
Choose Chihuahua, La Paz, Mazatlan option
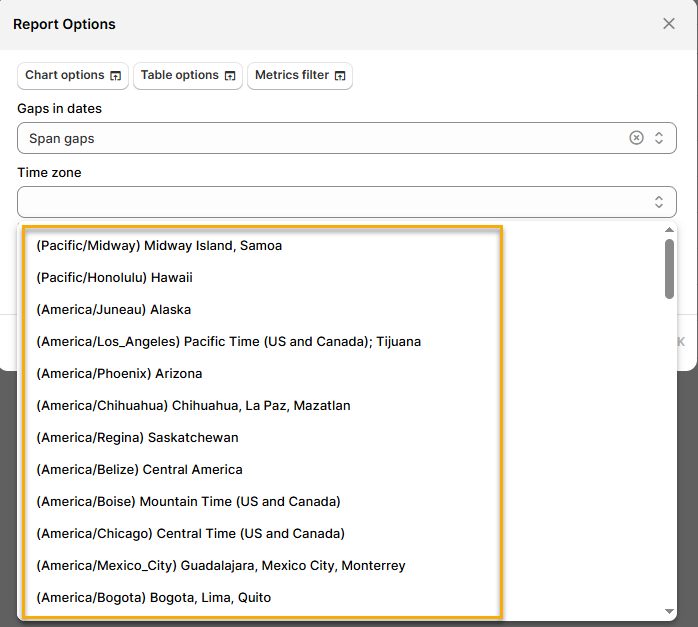pos(193,405)
